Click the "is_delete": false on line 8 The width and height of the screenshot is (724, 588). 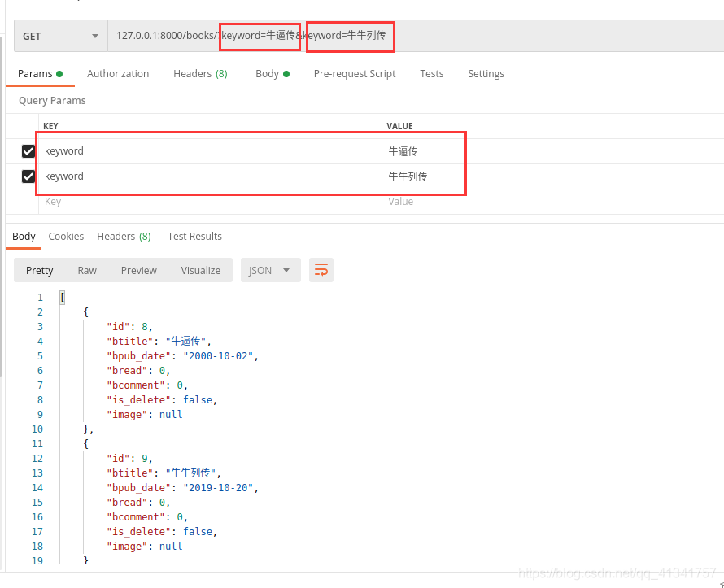click(x=162, y=400)
